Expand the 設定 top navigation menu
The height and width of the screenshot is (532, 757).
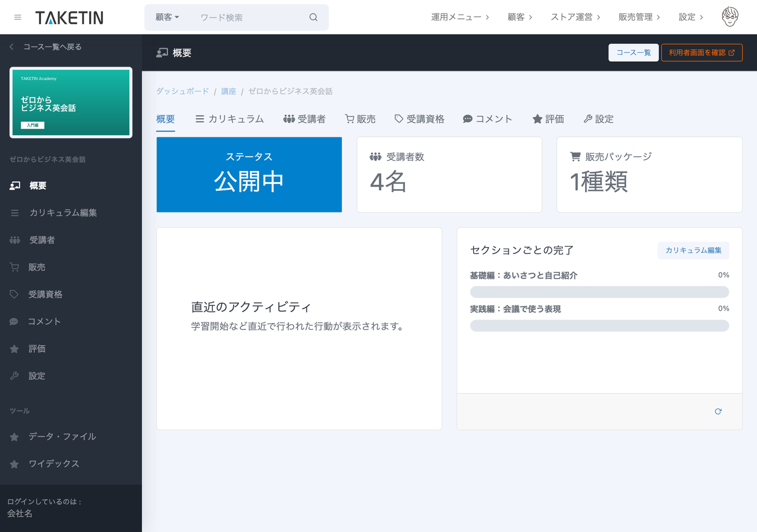[691, 17]
